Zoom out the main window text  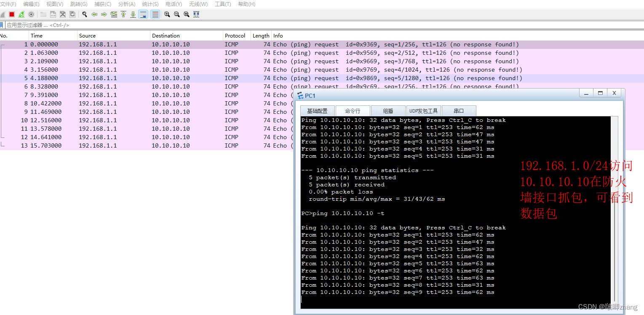pos(177,14)
